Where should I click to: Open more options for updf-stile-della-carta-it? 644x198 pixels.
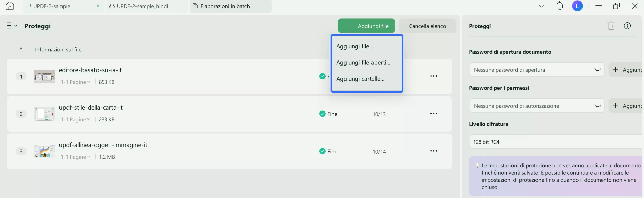pyautogui.click(x=434, y=113)
